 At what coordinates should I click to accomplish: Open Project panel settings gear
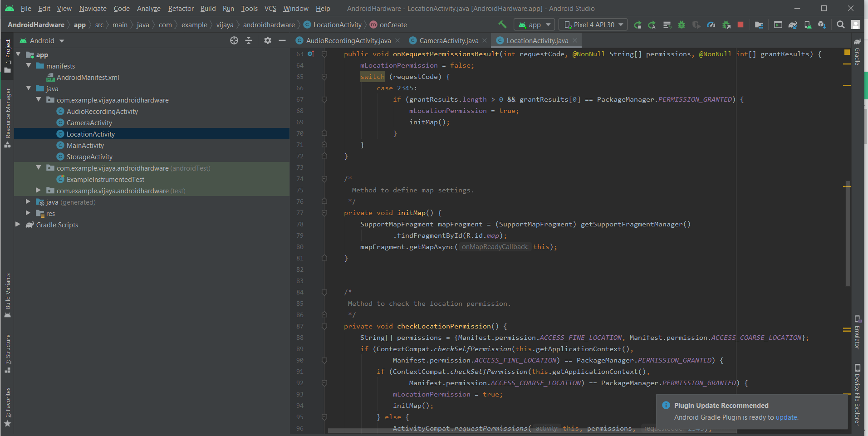tap(268, 40)
